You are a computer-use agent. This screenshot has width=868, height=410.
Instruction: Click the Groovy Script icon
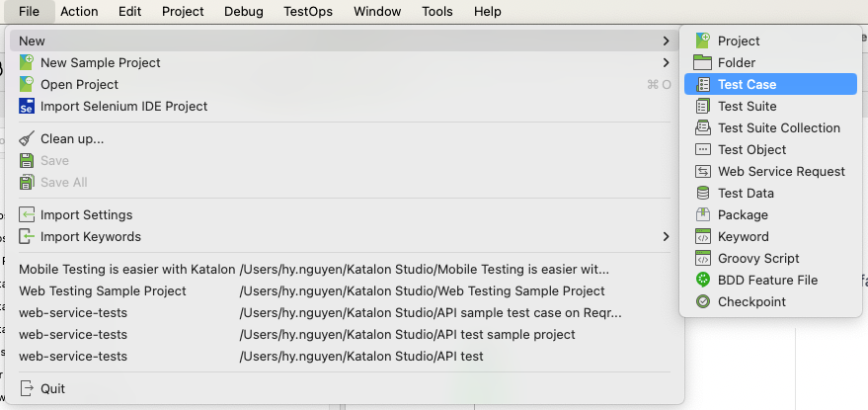click(703, 258)
